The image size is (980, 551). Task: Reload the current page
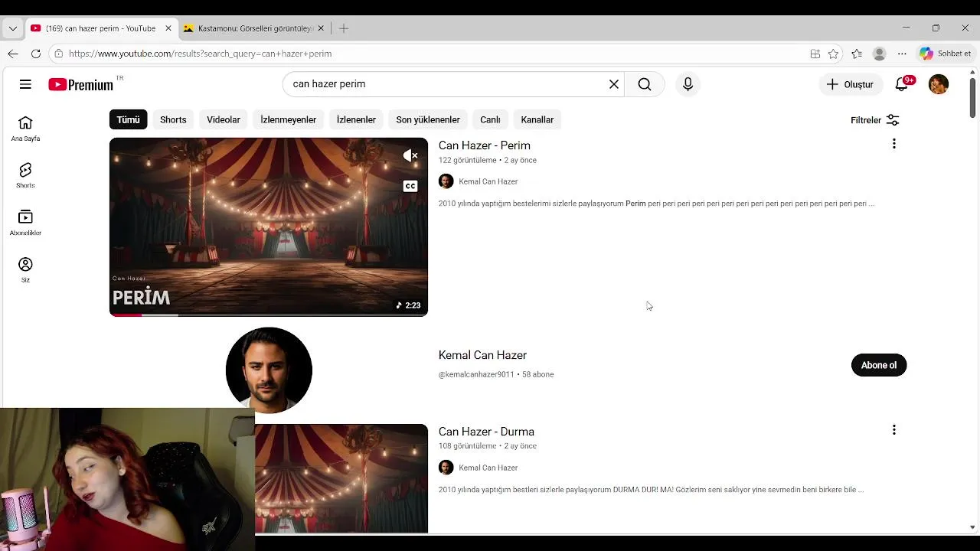36,54
